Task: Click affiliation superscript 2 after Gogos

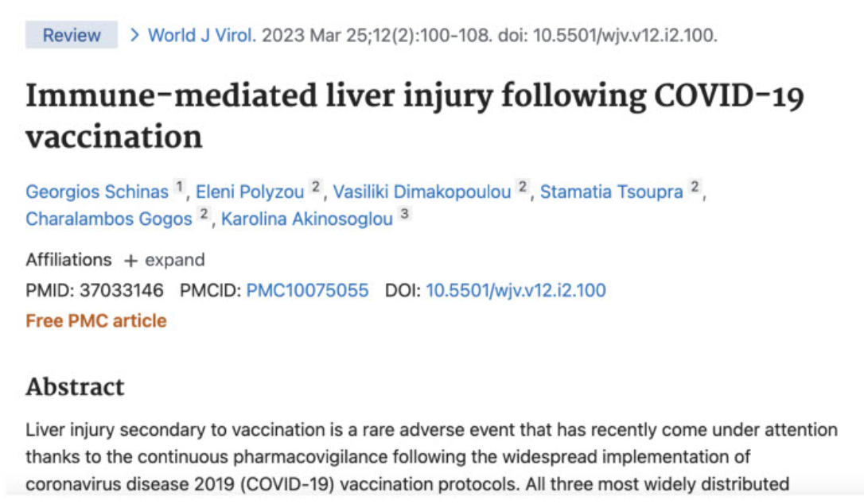Action: pos(204,214)
